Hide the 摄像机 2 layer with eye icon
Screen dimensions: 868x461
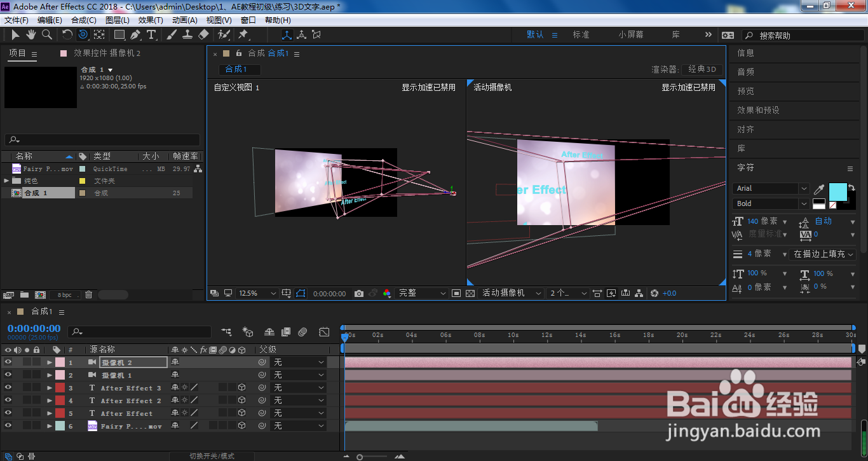point(8,362)
